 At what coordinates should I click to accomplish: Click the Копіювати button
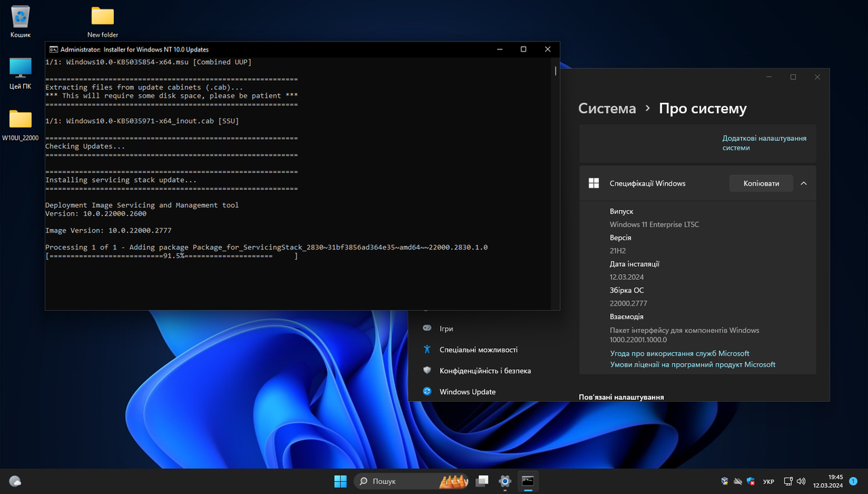pyautogui.click(x=761, y=183)
